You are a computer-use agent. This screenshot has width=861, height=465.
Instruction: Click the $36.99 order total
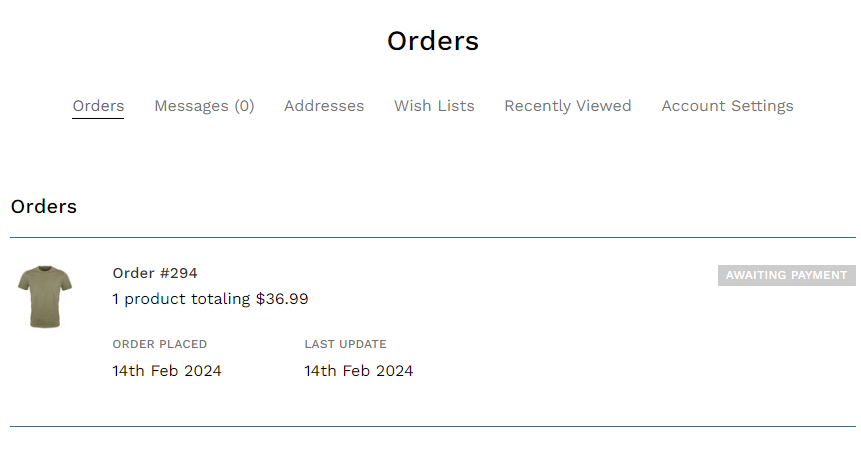point(282,299)
